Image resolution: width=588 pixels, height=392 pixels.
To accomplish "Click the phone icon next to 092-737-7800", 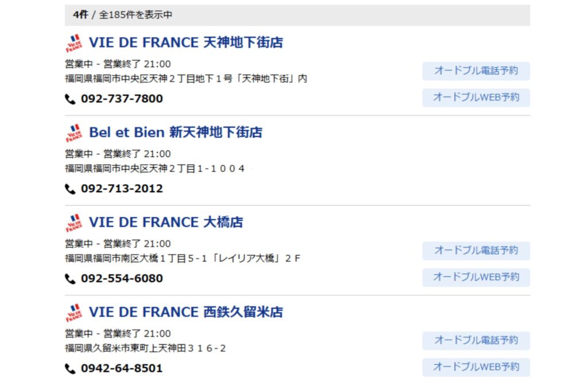I will pyautogui.click(x=70, y=99).
